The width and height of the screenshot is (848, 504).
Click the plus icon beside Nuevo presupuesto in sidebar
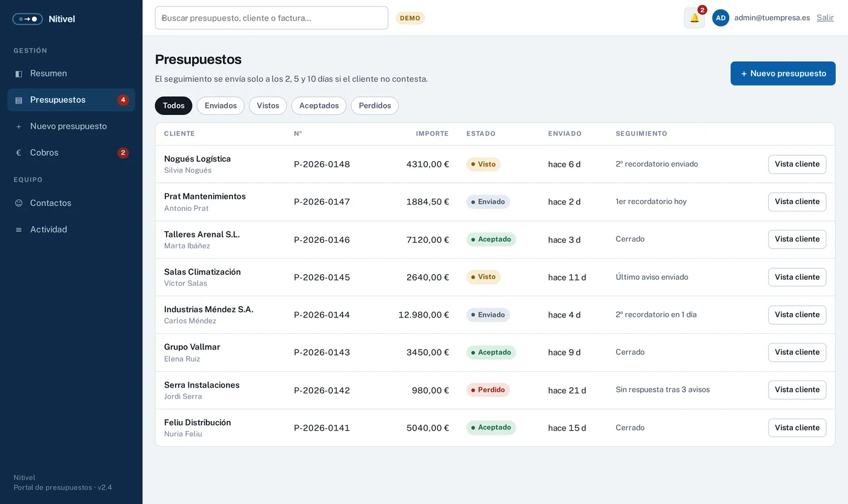point(19,127)
